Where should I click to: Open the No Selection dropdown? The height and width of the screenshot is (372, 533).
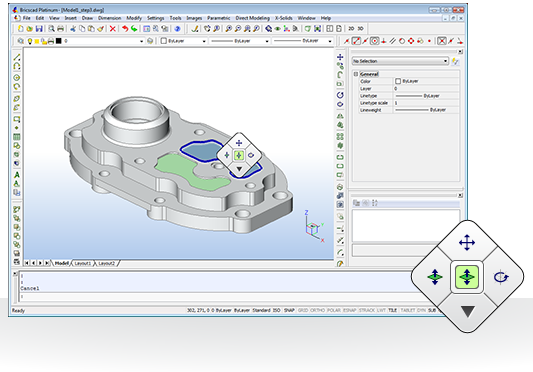click(400, 61)
